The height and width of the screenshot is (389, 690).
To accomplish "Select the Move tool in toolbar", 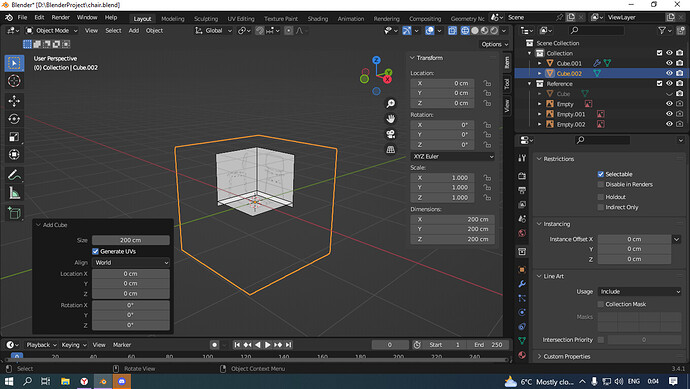I will pos(14,101).
